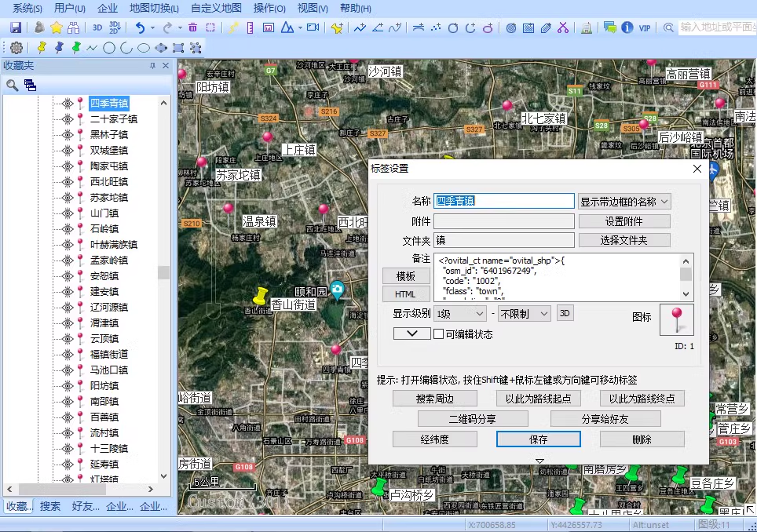757x532 pixels.
Task: Click the settings gear in second toolbar
Action: tap(16, 48)
